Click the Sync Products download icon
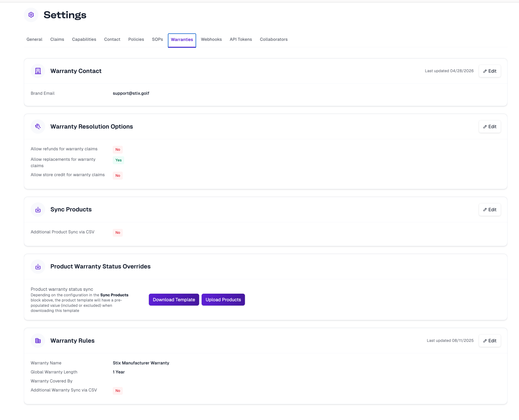This screenshot has height=420, width=519. 38,210
